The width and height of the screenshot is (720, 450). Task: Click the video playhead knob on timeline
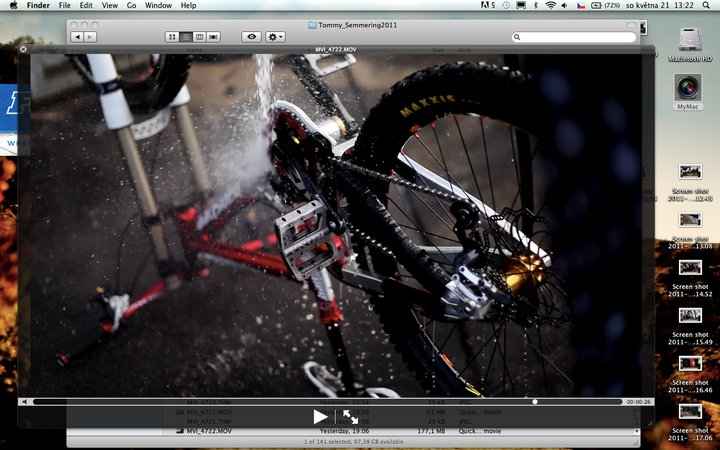(x=534, y=402)
